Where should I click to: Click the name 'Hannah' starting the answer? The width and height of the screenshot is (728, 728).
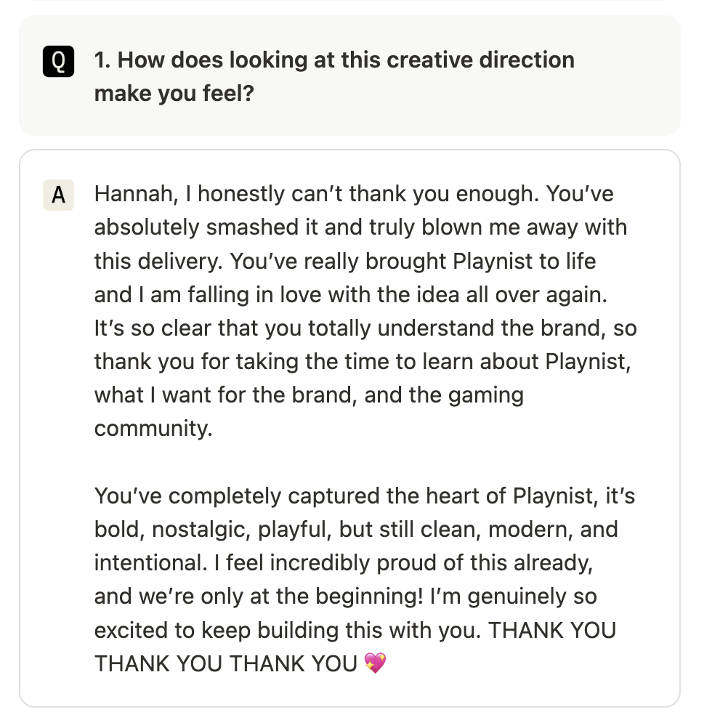[136, 194]
